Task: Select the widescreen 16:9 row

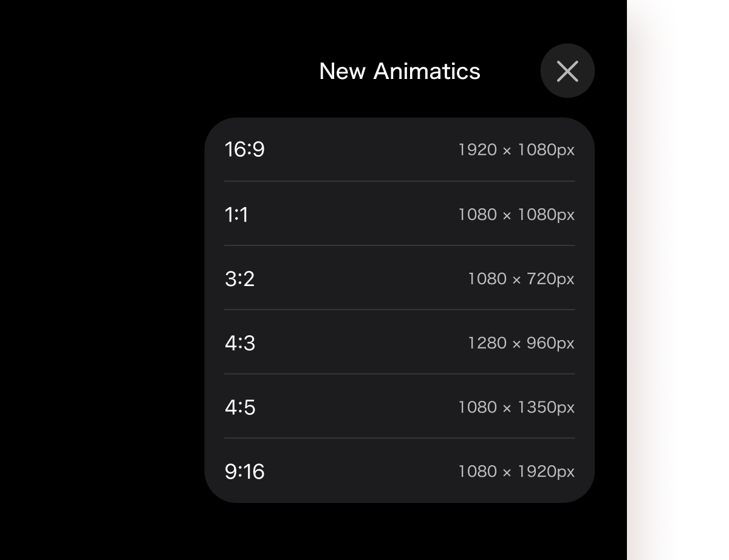Action: point(399,149)
